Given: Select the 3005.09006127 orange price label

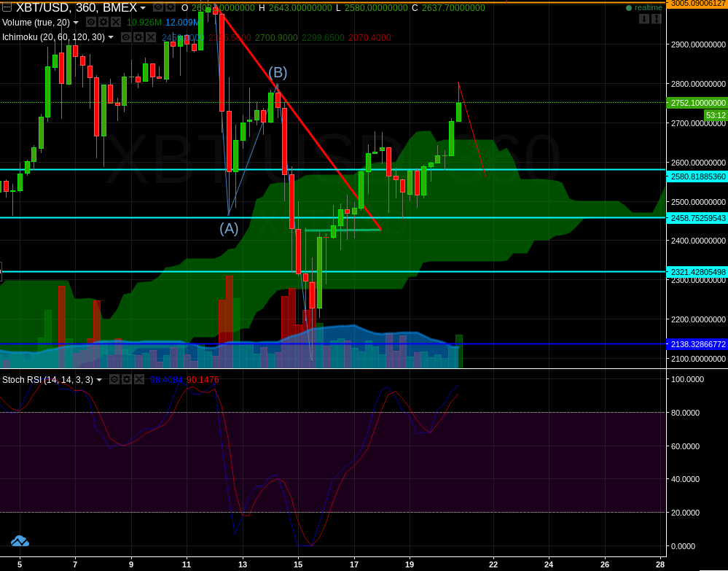Looking at the screenshot, I should pos(697,3).
